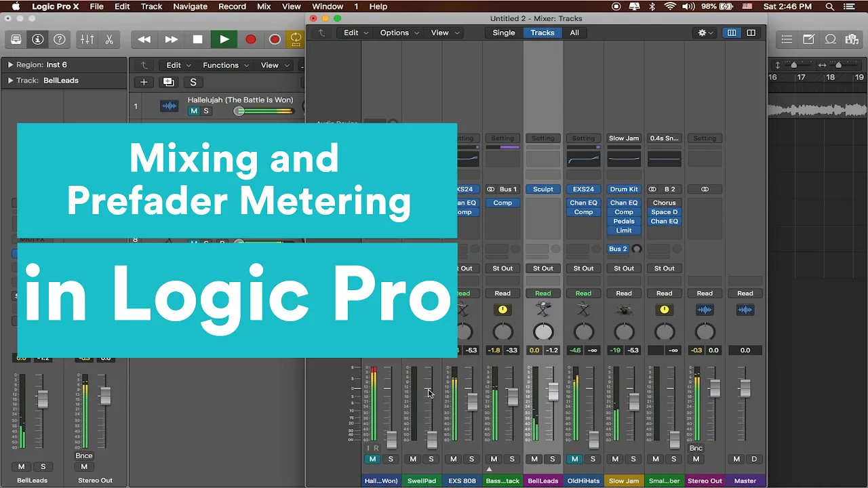The width and height of the screenshot is (868, 488).
Task: Click the Drum Kit instrument slot
Action: pos(624,189)
